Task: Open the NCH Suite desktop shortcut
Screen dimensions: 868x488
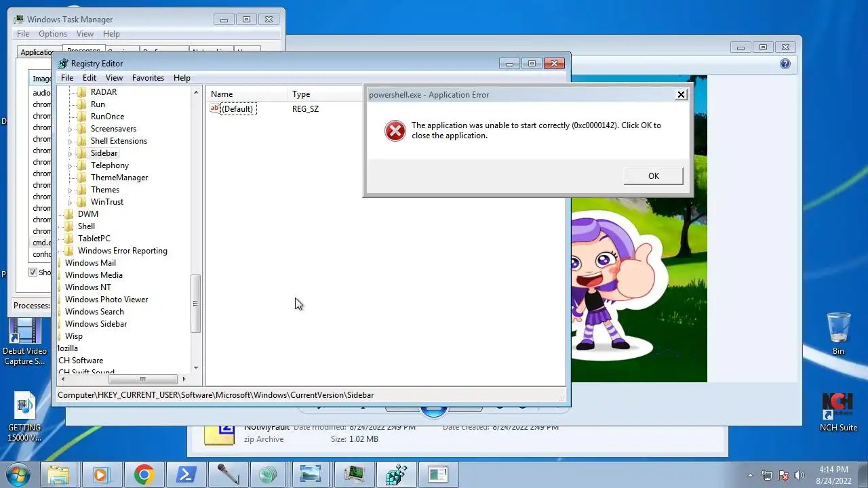Action: [838, 411]
